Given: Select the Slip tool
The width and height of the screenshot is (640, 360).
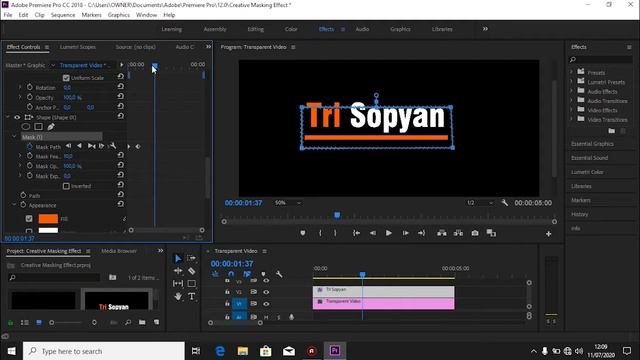Looking at the screenshot, I should tap(178, 283).
